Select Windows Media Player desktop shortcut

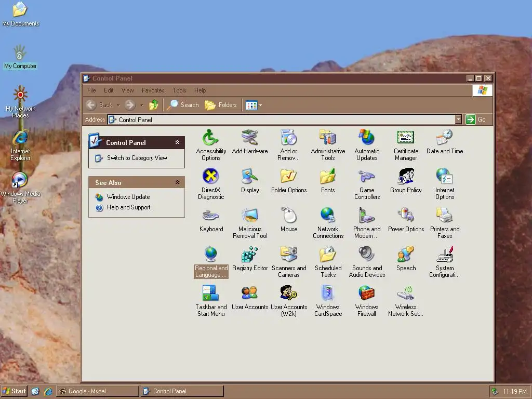coord(20,187)
